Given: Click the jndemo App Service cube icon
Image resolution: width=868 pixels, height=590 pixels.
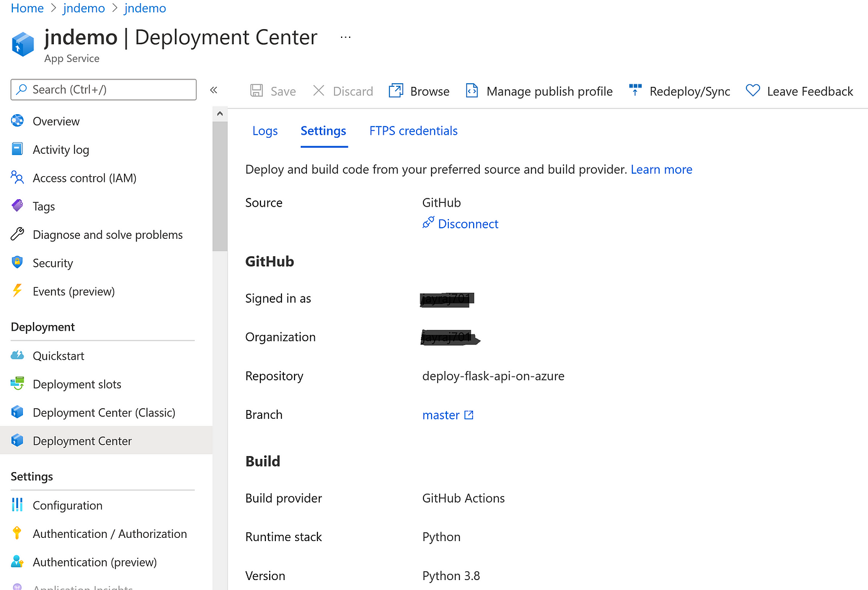Looking at the screenshot, I should coord(23,44).
